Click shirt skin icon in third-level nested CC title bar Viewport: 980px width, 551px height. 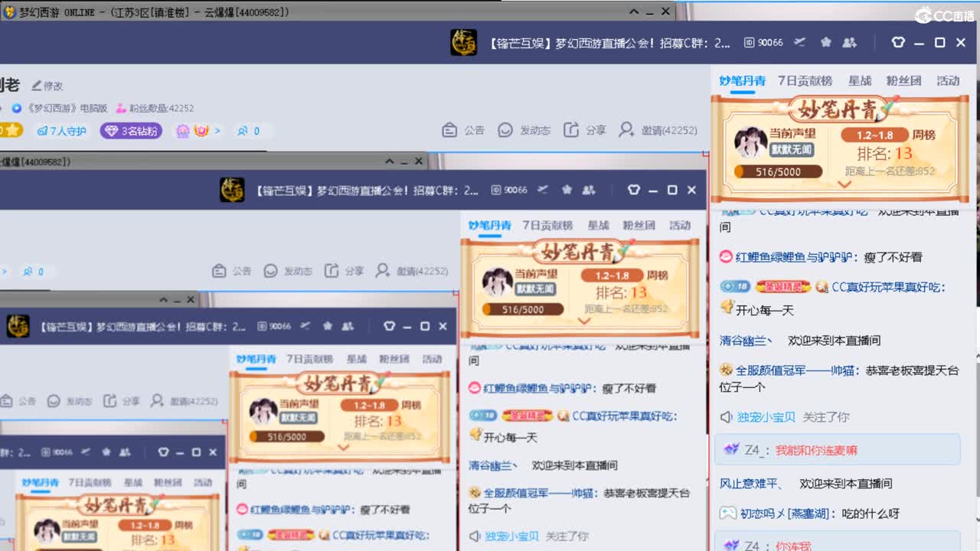coord(389,326)
